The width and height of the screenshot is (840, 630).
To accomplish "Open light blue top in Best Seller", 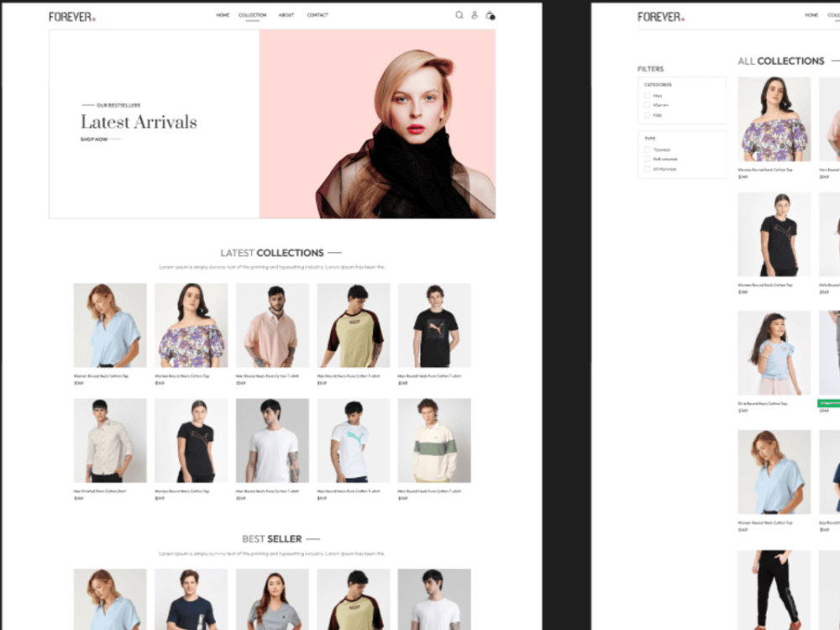I will [x=110, y=599].
